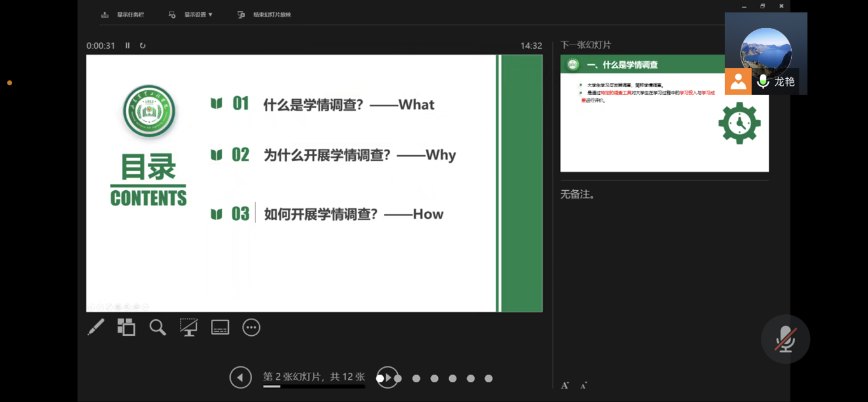Open the see all slides grid view
The height and width of the screenshot is (402, 868).
coord(126,328)
